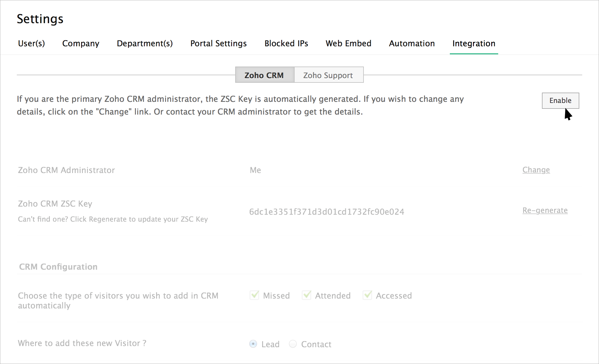Select the Lead radio button
Screen dimensions: 599x364
253,344
